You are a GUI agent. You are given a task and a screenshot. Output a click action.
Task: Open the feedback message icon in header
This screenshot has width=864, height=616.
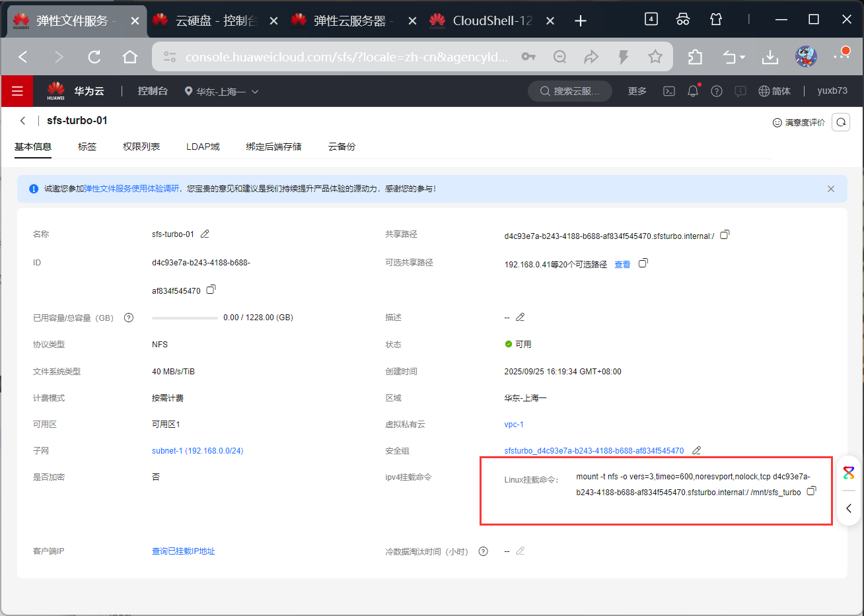click(x=740, y=91)
